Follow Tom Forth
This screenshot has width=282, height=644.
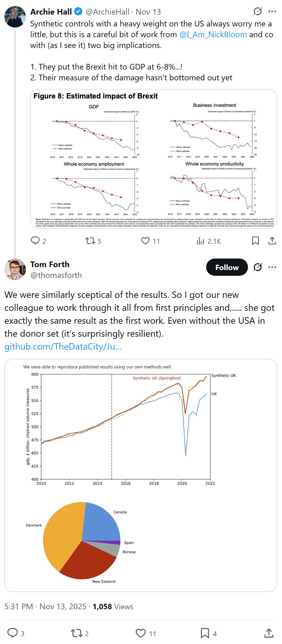[x=227, y=267]
